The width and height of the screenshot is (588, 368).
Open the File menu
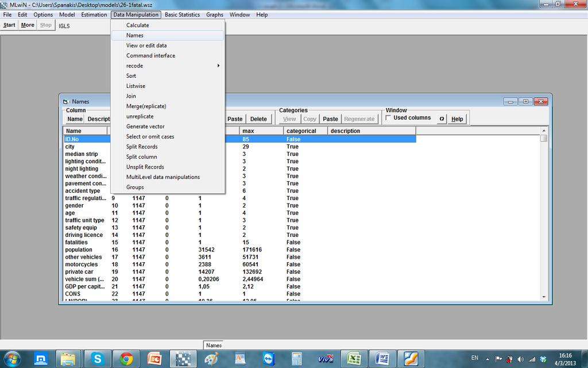[7, 14]
